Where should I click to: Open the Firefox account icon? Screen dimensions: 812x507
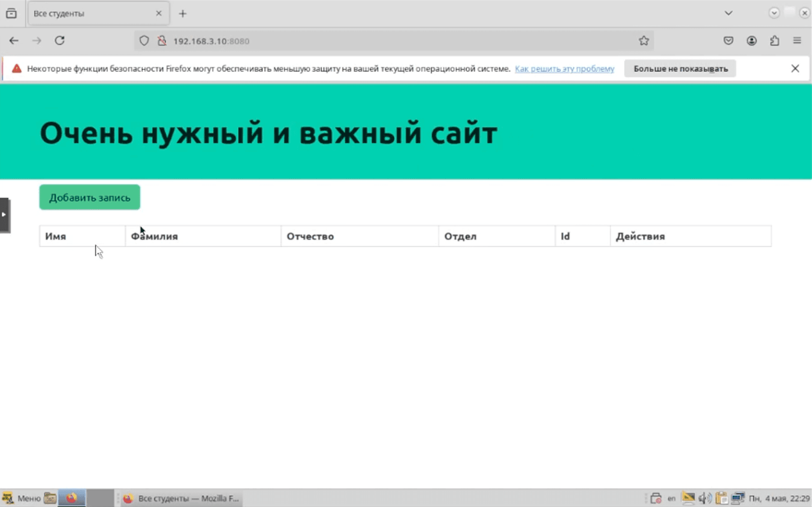pyautogui.click(x=752, y=41)
